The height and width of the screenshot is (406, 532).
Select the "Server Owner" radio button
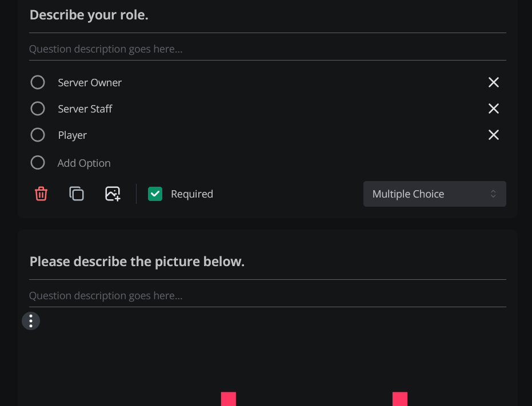[37, 82]
